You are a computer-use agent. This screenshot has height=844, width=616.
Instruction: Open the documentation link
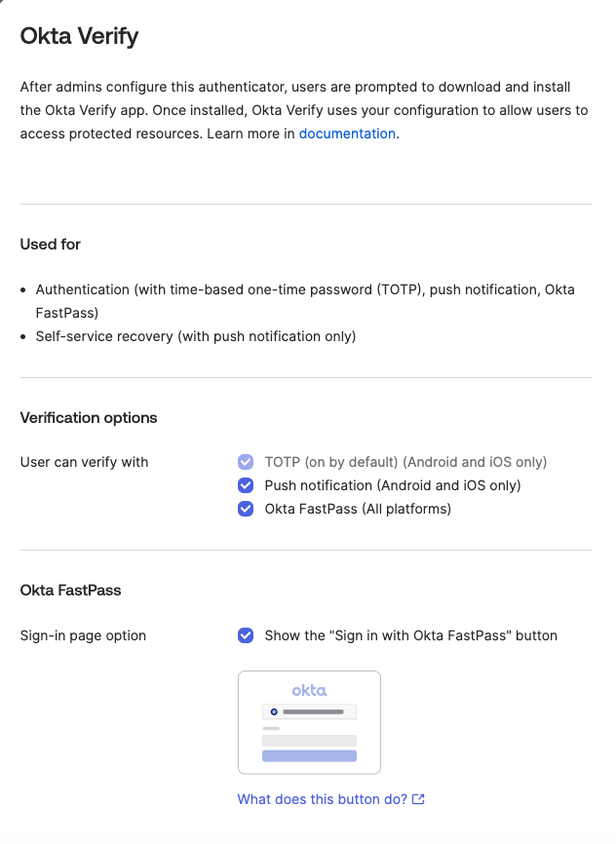coord(347,134)
